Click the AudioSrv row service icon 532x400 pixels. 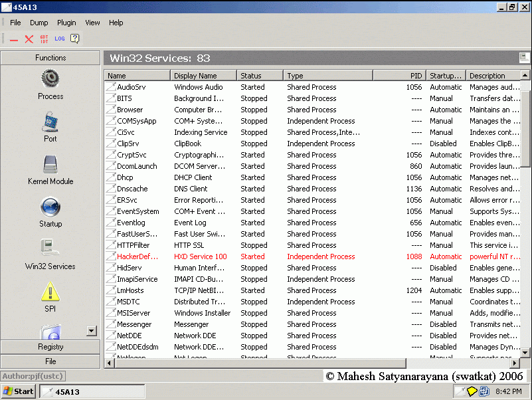point(111,86)
